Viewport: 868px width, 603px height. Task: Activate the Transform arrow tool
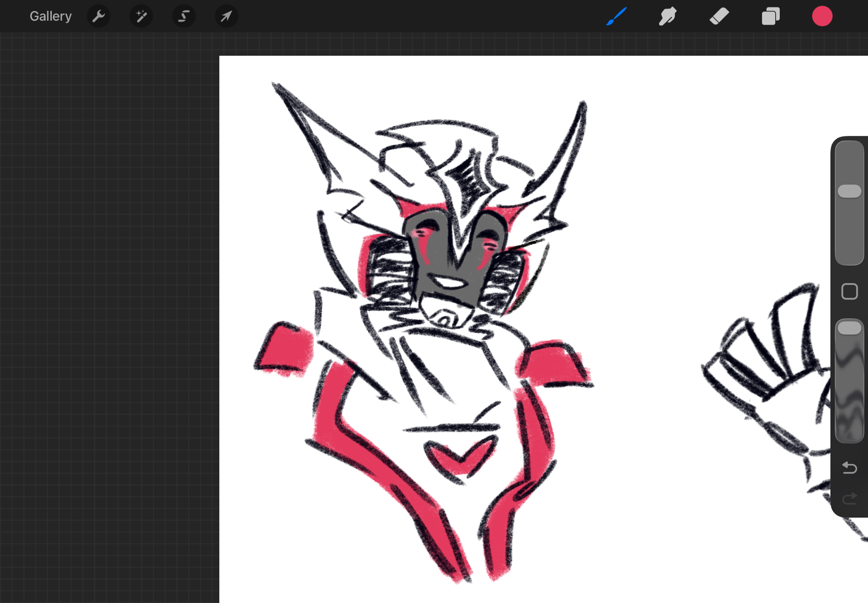(x=226, y=16)
